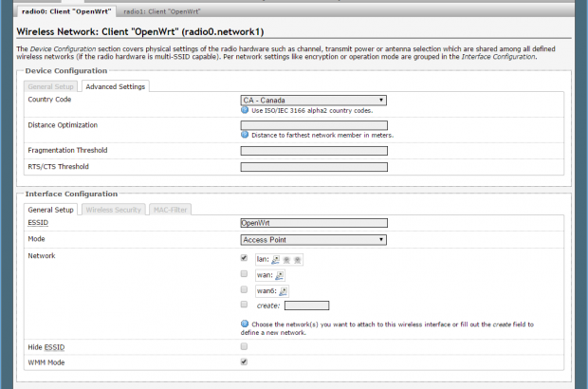Switch to the radio1 Client "OpenWrt" tab
The height and width of the screenshot is (389, 588).
tap(159, 12)
